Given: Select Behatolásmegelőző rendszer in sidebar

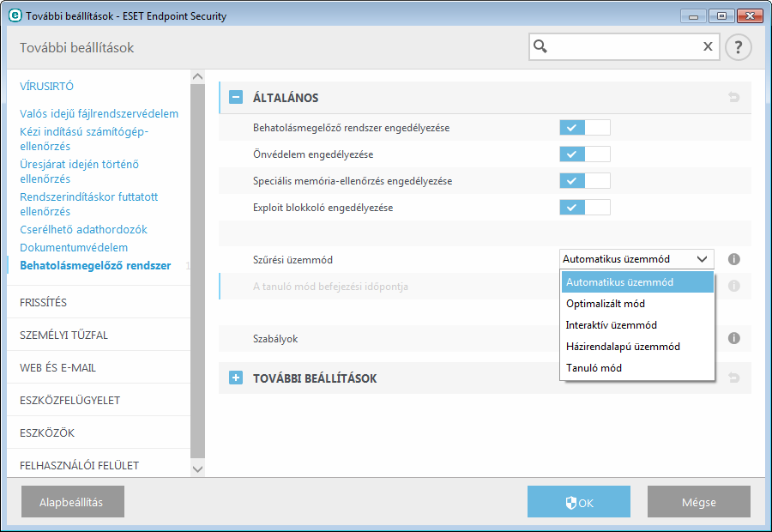Looking at the screenshot, I should 95,265.
